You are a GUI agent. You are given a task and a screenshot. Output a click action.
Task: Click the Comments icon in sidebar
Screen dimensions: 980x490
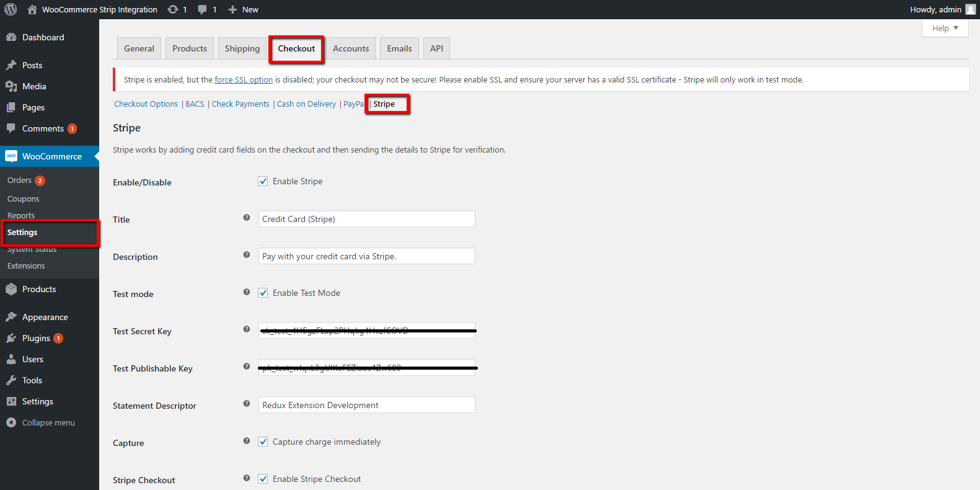11,128
